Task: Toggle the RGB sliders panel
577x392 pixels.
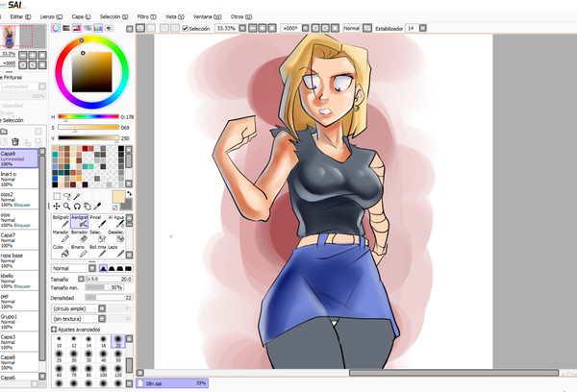Action: click(x=66, y=28)
